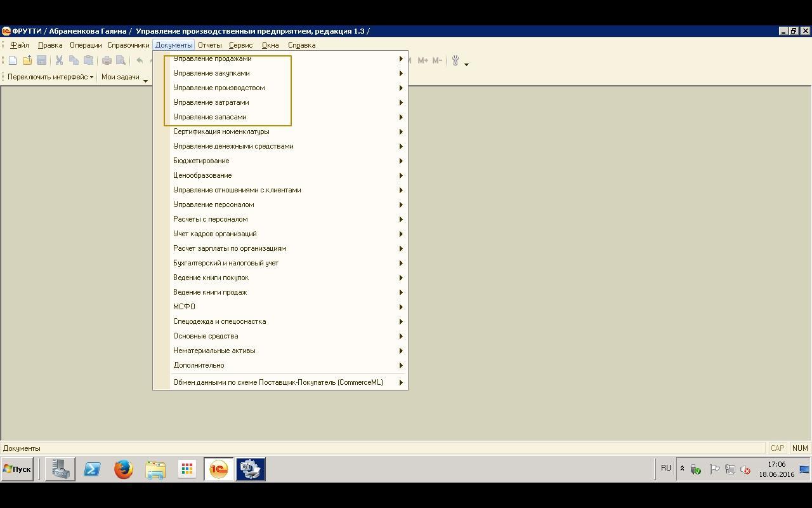Close the open Документы menu
The width and height of the screenshot is (812, 508).
(174, 45)
